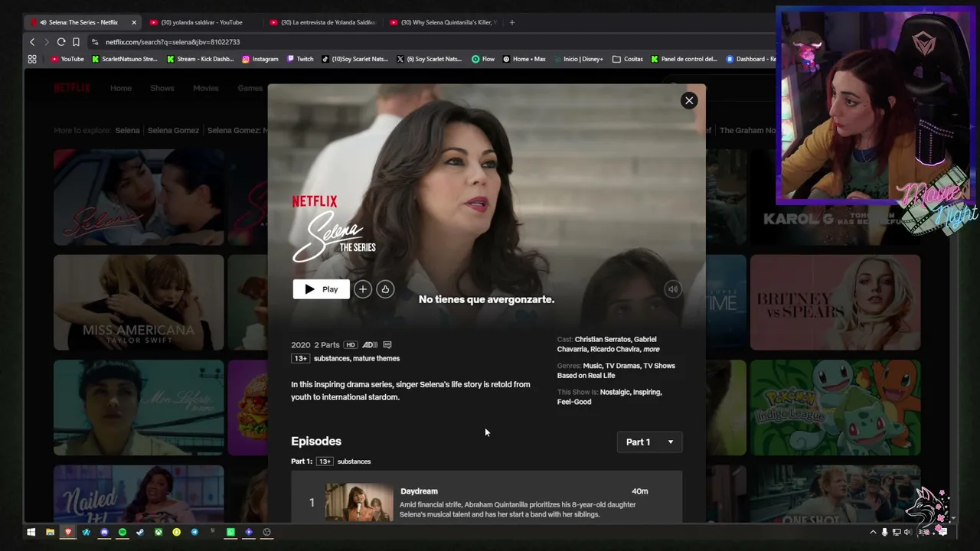Open the Xbox app from the taskbar
The height and width of the screenshot is (551, 980).
click(158, 532)
